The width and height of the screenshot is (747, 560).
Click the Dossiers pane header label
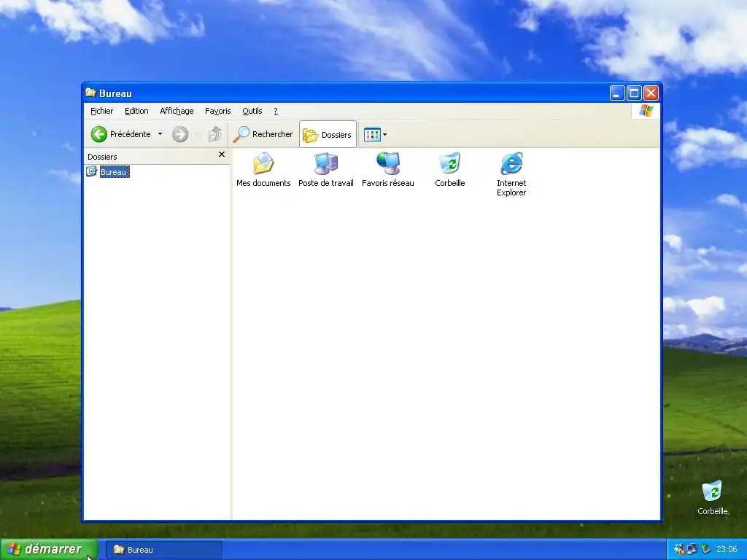pyautogui.click(x=102, y=157)
